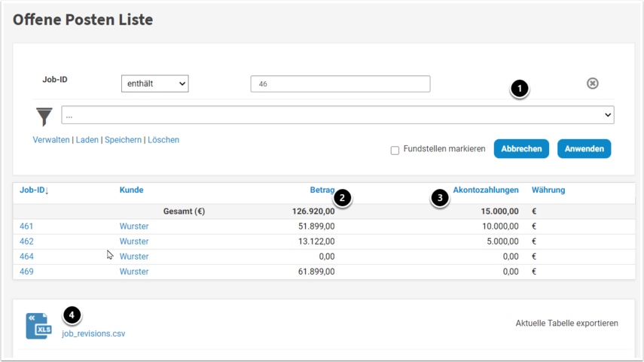Remove the Job-ID filter with the X icon
The width and height of the screenshot is (644, 362).
click(593, 84)
